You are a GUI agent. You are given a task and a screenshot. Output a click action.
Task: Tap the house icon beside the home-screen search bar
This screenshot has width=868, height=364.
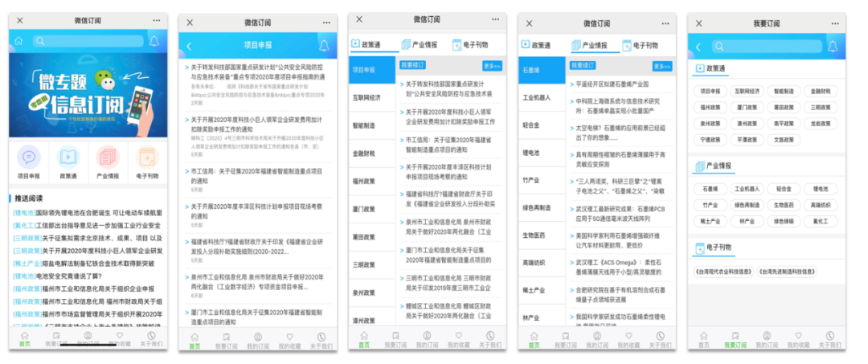[18, 41]
